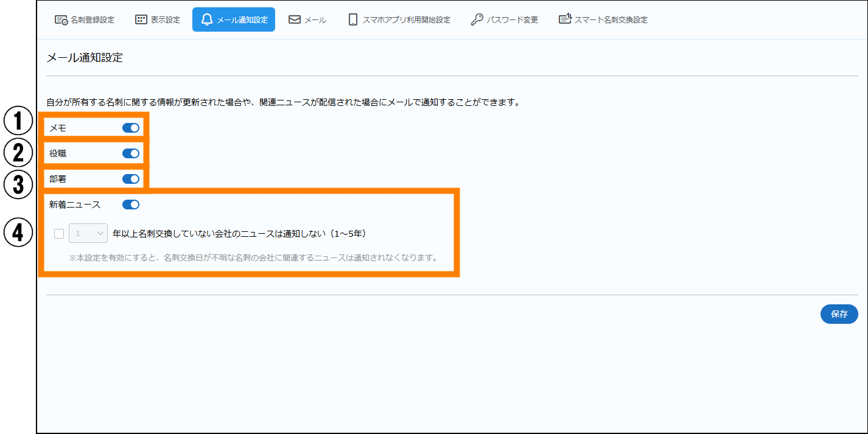
Task: Turn off the メモ notification toggle
Action: 131,128
